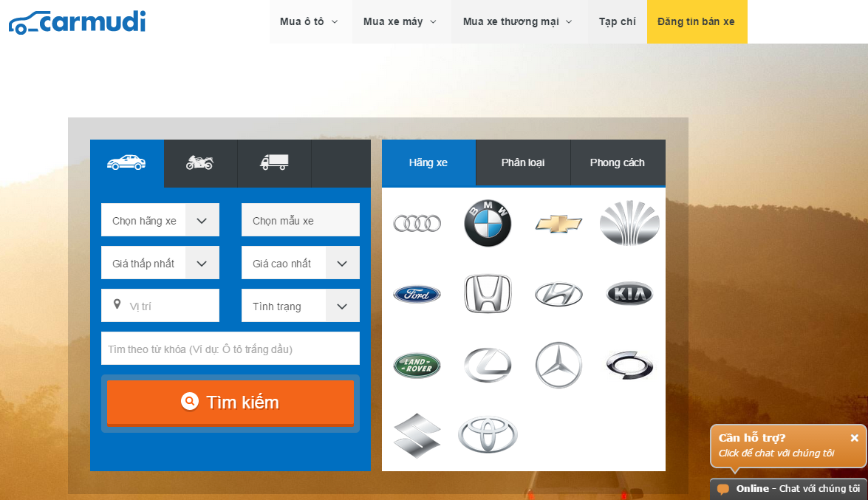Switch to the motorcycle search icon tab

200,162
